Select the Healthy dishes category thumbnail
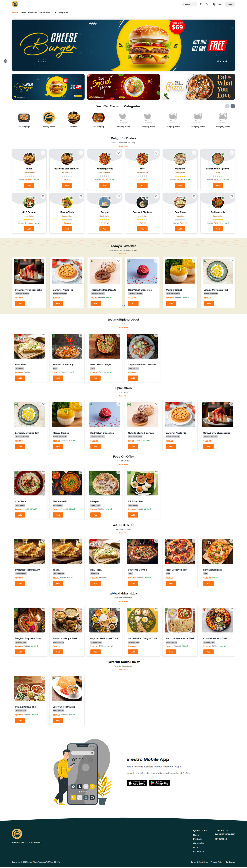Image resolution: width=247 pixels, height=868 pixels. click(49, 118)
